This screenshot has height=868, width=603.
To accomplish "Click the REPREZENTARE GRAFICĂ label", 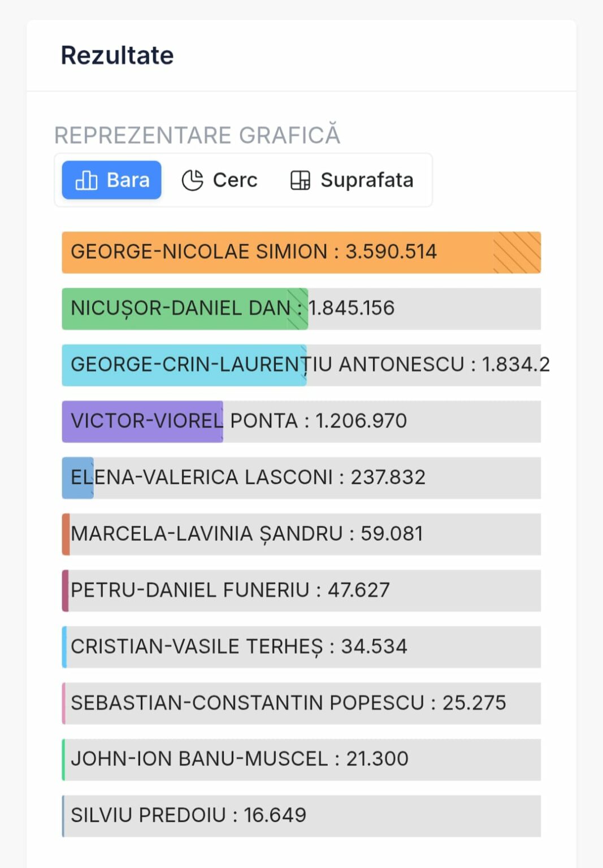I will 198,134.
